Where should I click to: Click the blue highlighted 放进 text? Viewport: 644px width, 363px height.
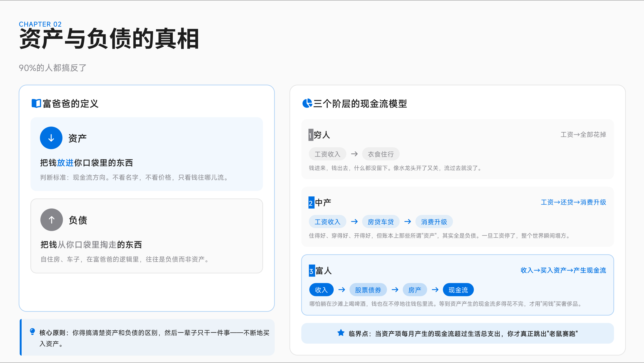(65, 163)
